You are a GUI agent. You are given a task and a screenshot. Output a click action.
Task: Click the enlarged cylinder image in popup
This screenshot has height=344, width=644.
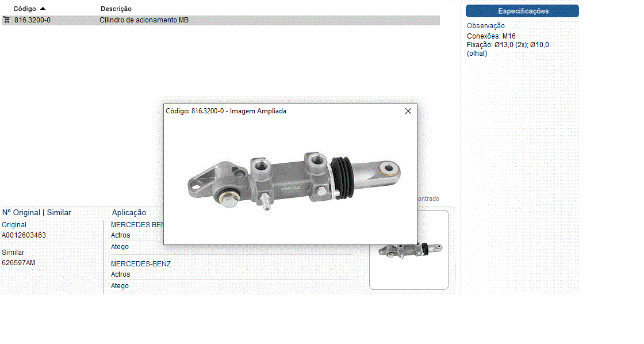click(x=293, y=178)
